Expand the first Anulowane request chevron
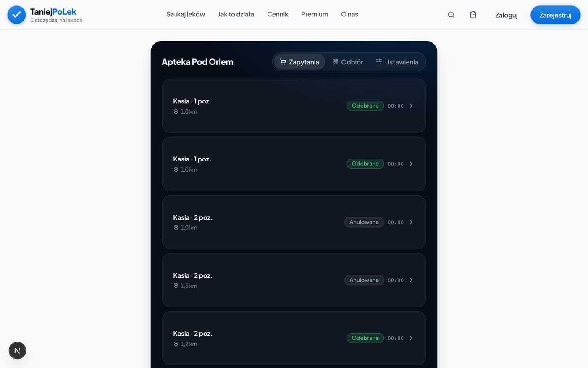This screenshot has width=588, height=368. pos(411,222)
